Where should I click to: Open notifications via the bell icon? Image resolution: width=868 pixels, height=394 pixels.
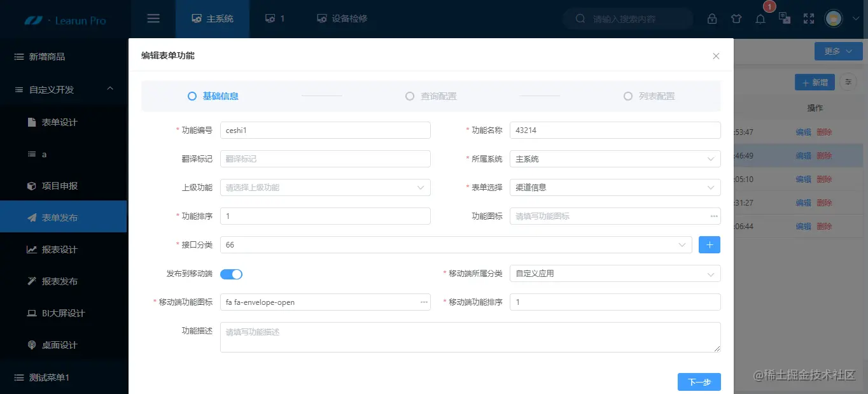coord(760,18)
